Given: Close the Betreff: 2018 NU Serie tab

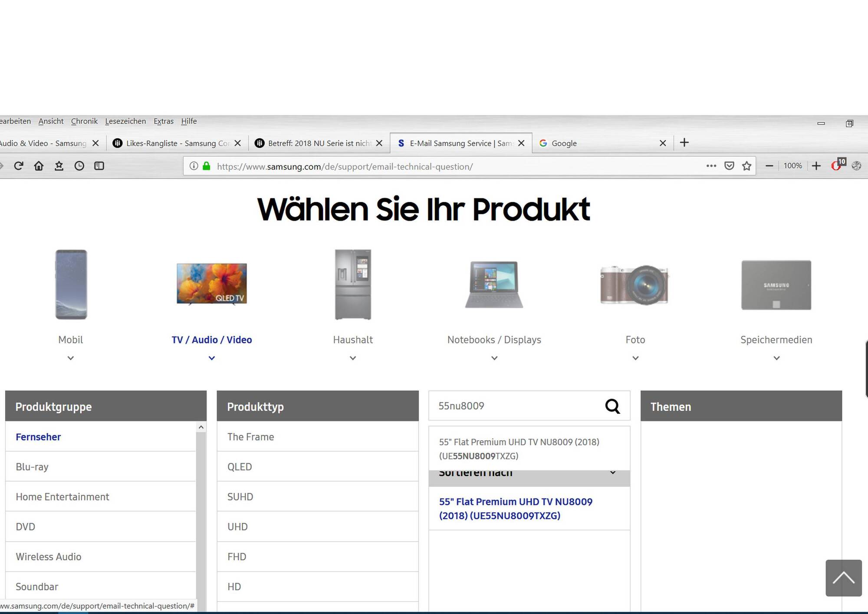Looking at the screenshot, I should tap(379, 143).
